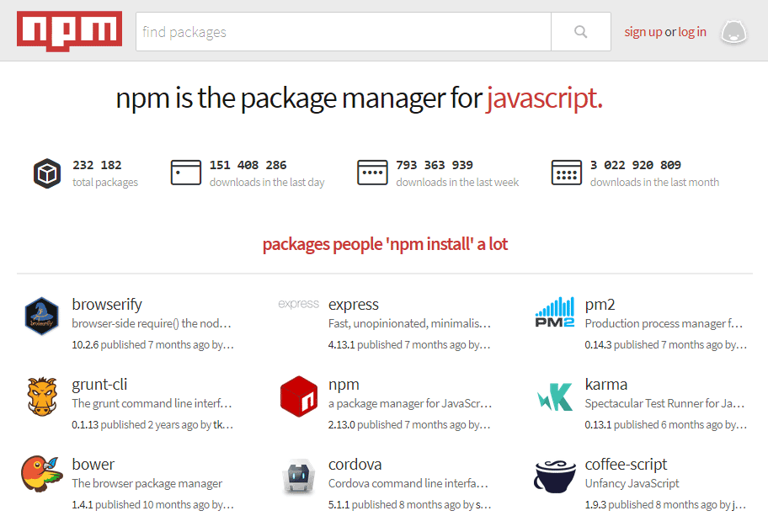Click the bower bird logo
The width and height of the screenshot is (768, 532).
click(x=42, y=474)
